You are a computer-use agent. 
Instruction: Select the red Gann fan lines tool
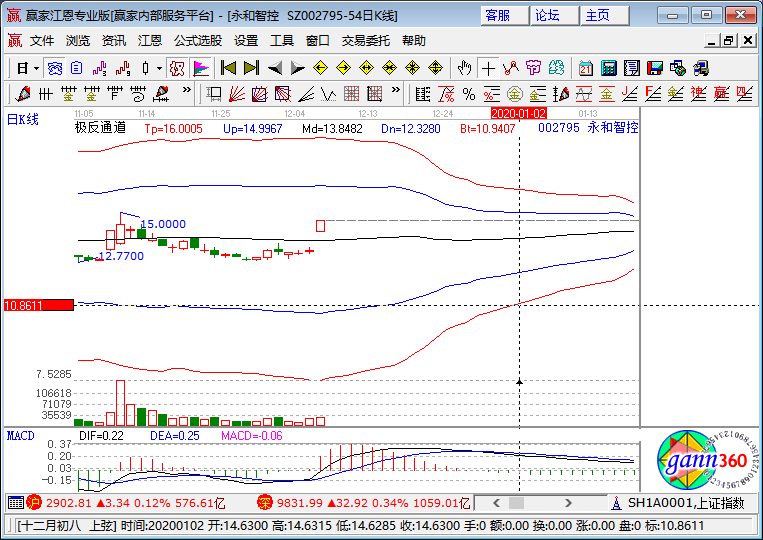tap(237, 93)
